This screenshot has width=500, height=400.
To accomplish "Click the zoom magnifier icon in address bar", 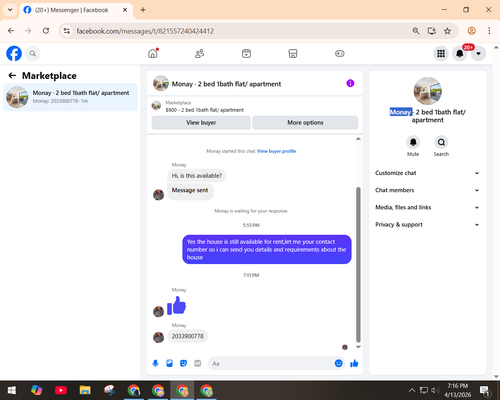I will (416, 31).
